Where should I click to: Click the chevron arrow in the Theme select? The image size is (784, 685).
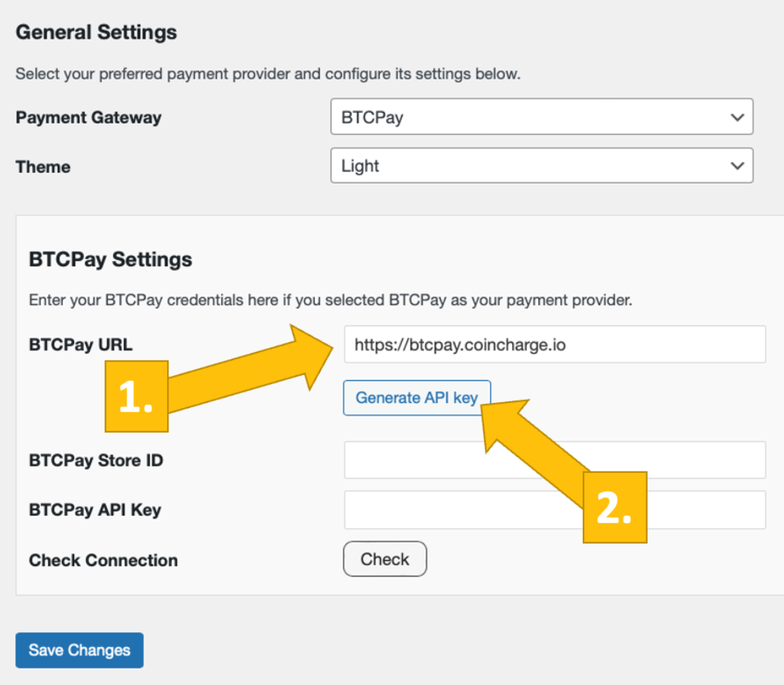(737, 166)
